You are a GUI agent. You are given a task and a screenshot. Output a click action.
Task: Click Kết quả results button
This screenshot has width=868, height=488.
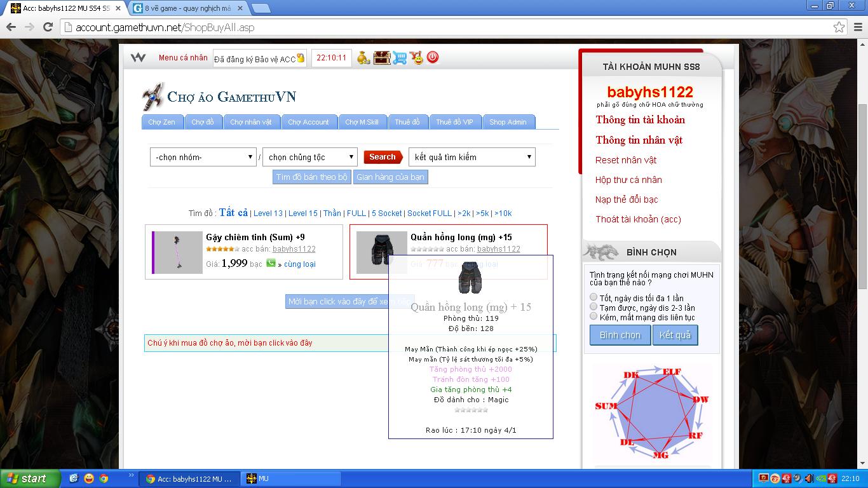pos(675,335)
